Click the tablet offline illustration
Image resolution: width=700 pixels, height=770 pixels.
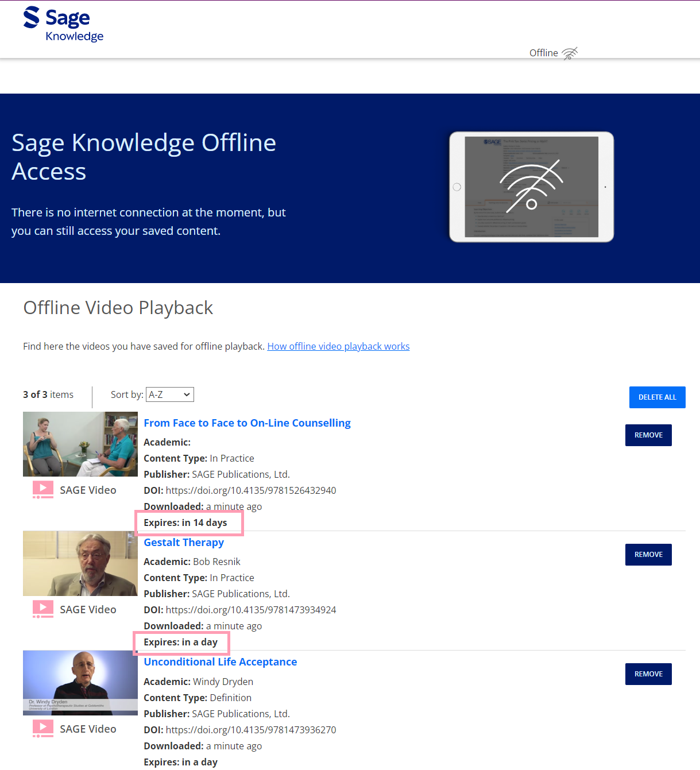point(531,187)
